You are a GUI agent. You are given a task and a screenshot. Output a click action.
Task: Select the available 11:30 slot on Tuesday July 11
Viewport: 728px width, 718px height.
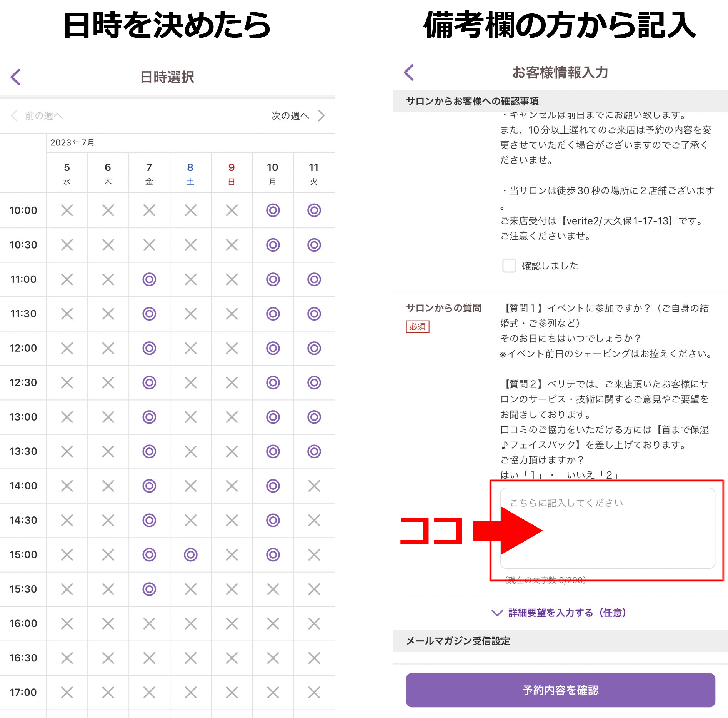click(x=314, y=314)
